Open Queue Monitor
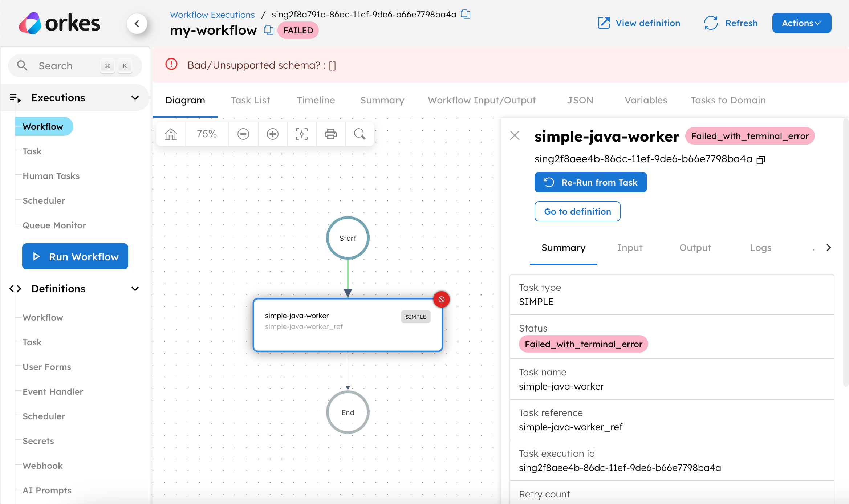 (54, 225)
